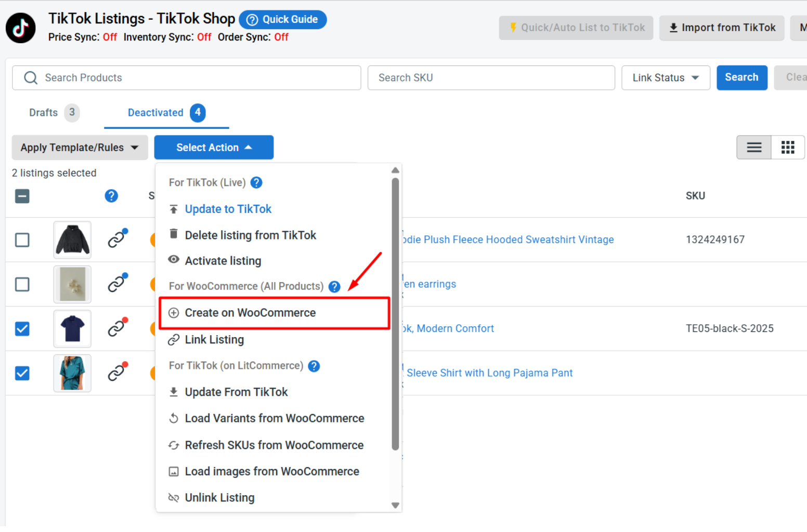This screenshot has height=532, width=807.
Task: Open Plush Fleece Hooded Sweatshirt listing link
Action: (x=508, y=240)
